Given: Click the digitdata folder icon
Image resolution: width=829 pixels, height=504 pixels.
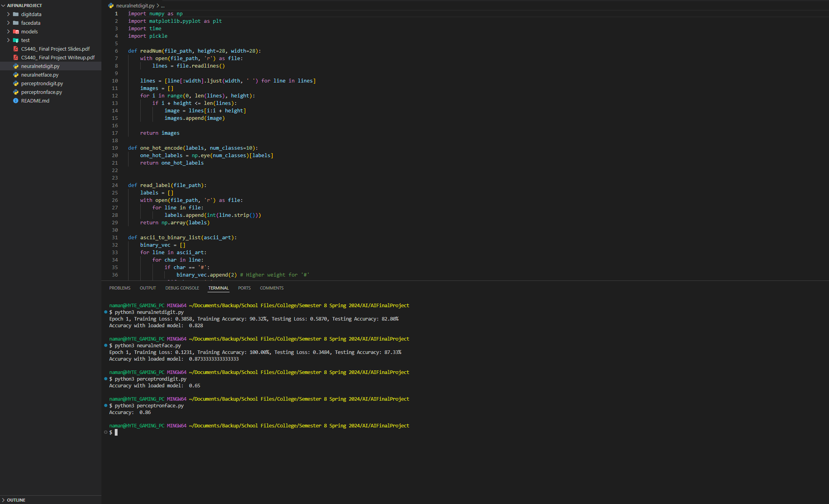Looking at the screenshot, I should [x=16, y=14].
